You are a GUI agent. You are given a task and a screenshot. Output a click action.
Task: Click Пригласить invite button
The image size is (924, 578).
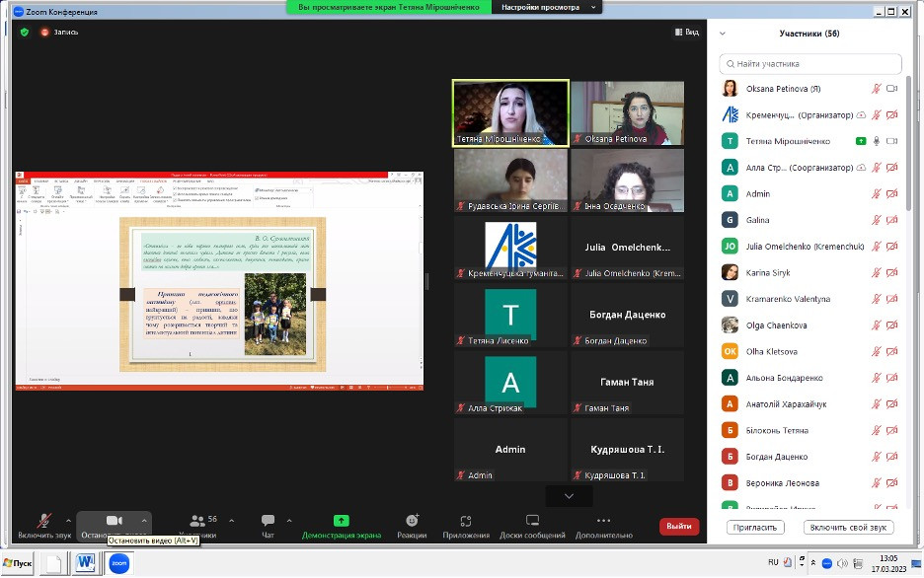(x=755, y=528)
